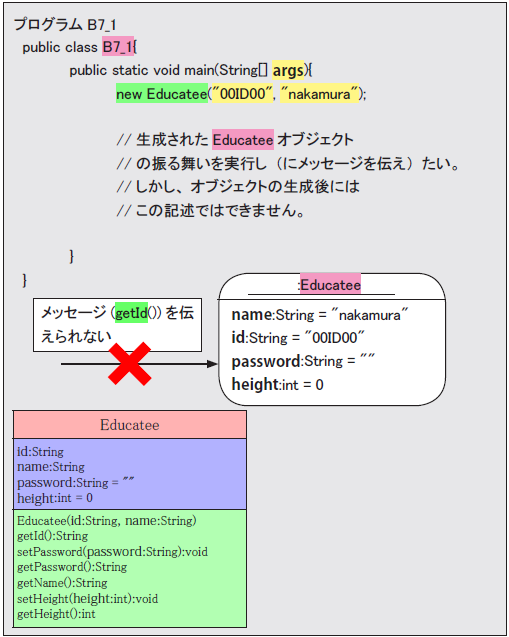Click the pink highlighted B7_1 class name

click(118, 47)
